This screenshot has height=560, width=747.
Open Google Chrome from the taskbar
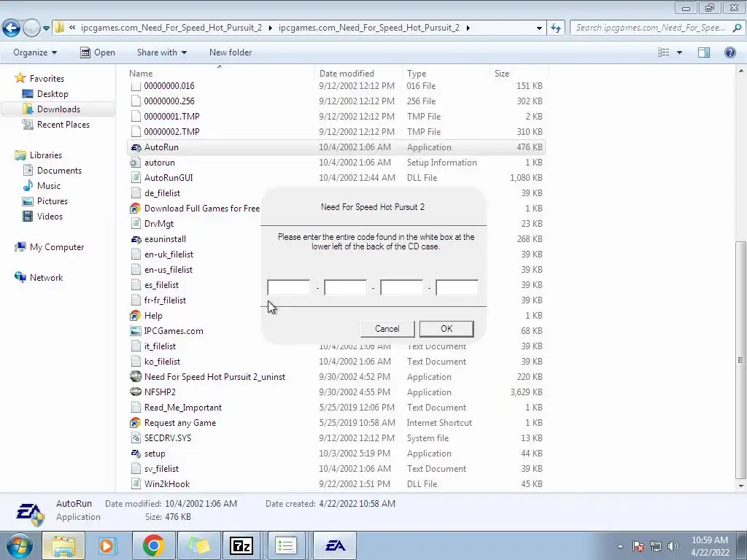153,545
